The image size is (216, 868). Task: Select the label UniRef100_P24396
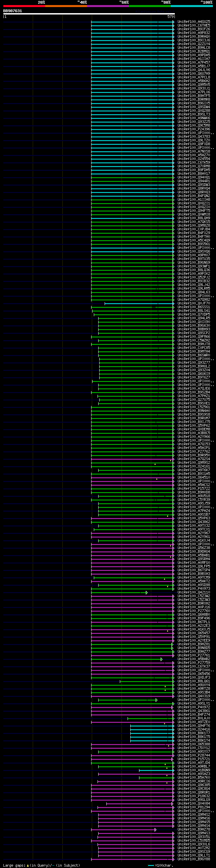tap(194, 129)
